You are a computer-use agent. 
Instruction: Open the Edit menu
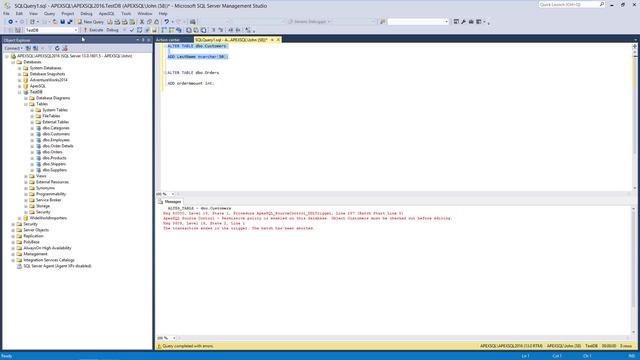click(19, 13)
